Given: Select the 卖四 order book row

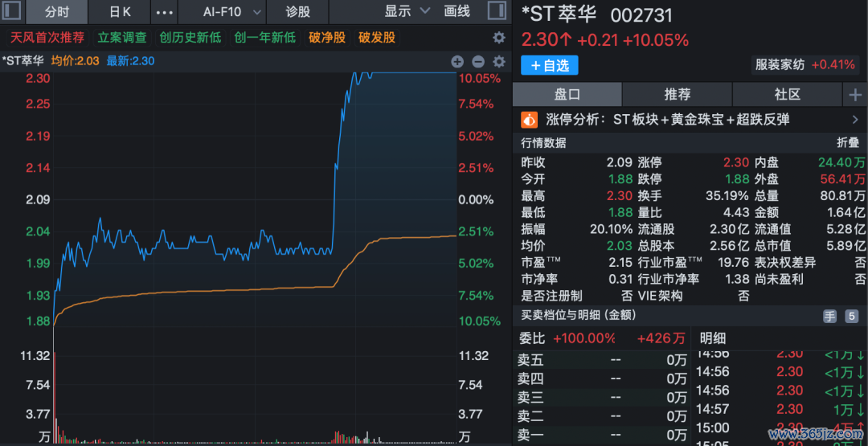Looking at the screenshot, I should click(602, 379).
